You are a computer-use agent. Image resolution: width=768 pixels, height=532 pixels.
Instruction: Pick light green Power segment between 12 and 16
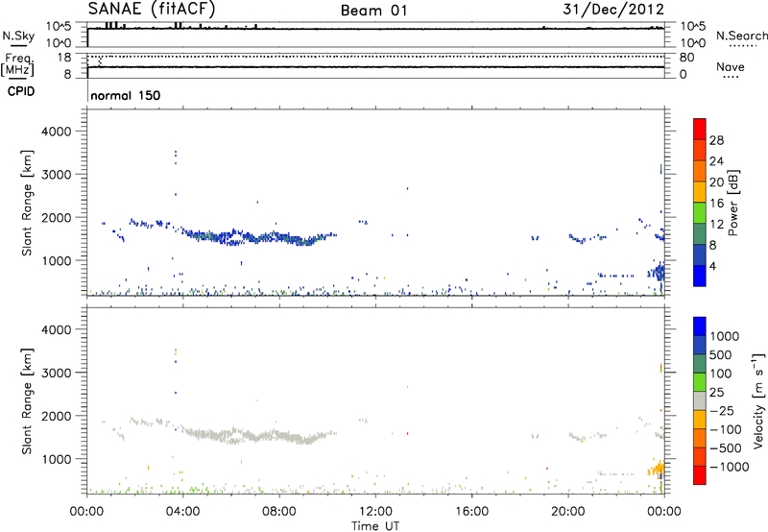pyautogui.click(x=700, y=212)
